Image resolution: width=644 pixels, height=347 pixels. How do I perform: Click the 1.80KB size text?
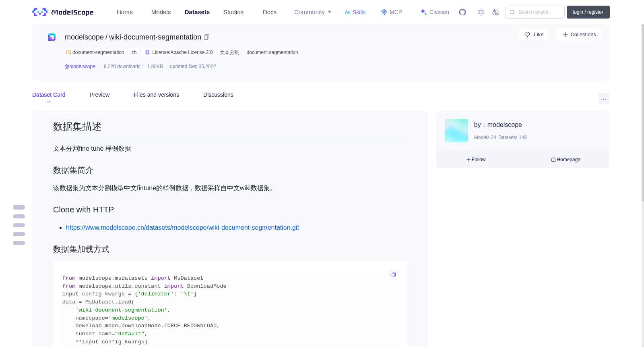(x=155, y=66)
